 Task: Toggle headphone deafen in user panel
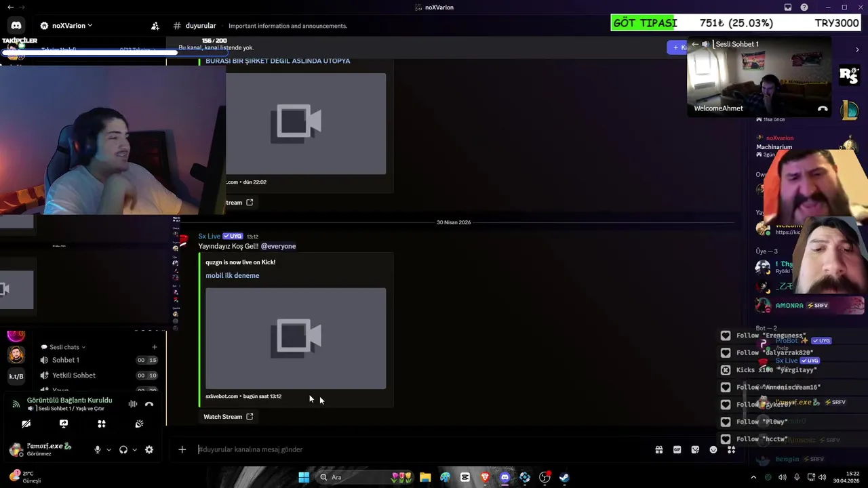(x=123, y=449)
